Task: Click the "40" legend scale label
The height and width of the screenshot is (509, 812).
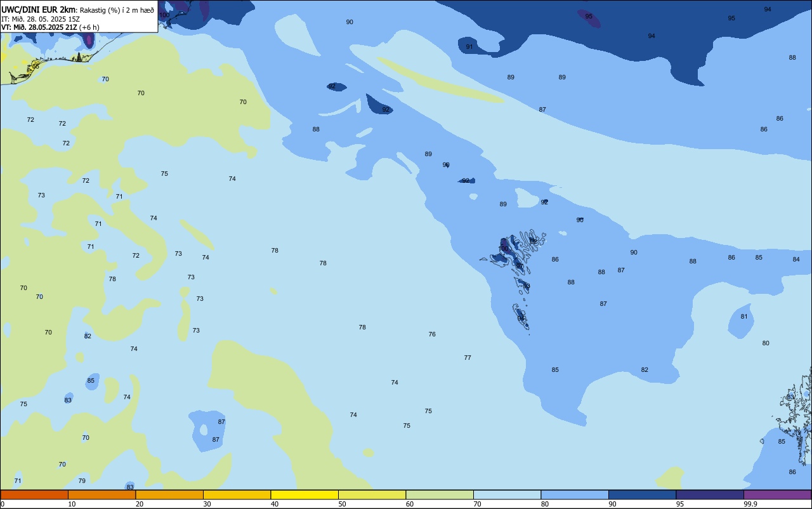Action: point(275,504)
